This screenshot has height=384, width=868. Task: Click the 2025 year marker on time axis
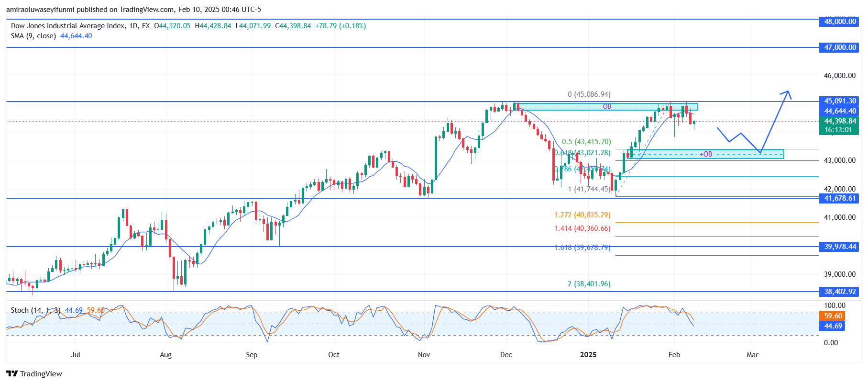point(588,355)
